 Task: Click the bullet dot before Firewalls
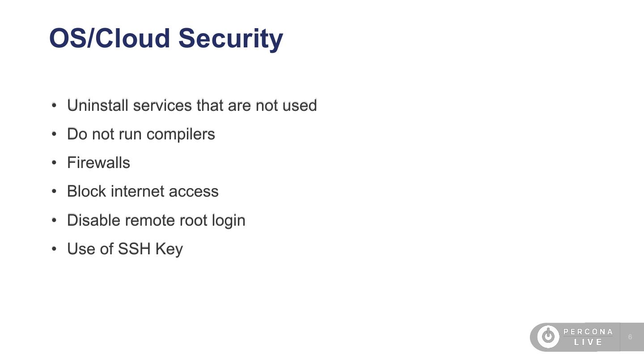pyautogui.click(x=54, y=163)
